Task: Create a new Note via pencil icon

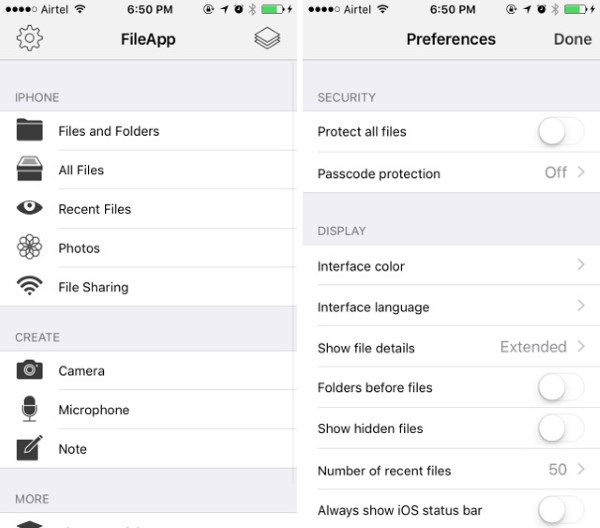Action: (30, 448)
